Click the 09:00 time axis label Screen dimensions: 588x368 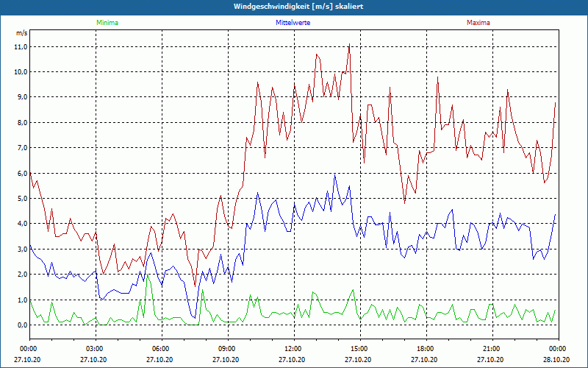coord(228,349)
